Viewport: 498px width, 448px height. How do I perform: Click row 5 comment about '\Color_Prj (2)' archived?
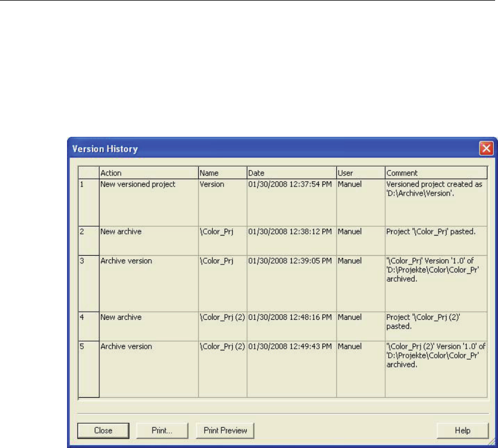click(436, 369)
